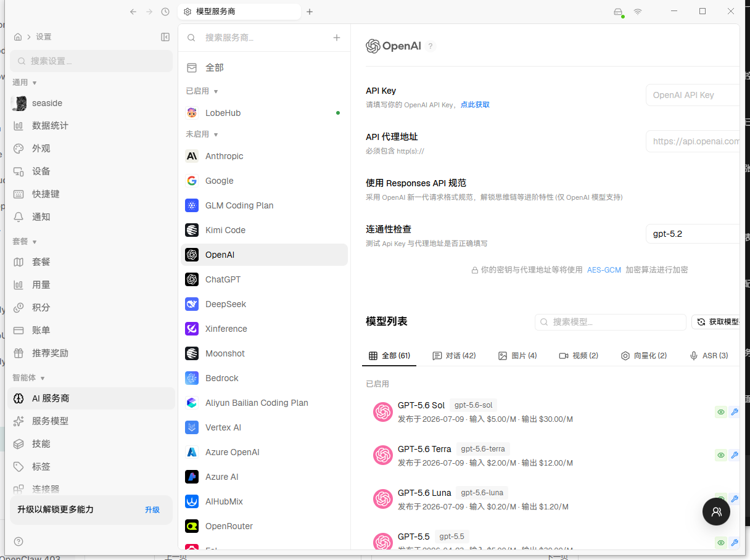This screenshot has height=560, width=750.
Task: Open 数据统计 settings page
Action: click(91, 126)
